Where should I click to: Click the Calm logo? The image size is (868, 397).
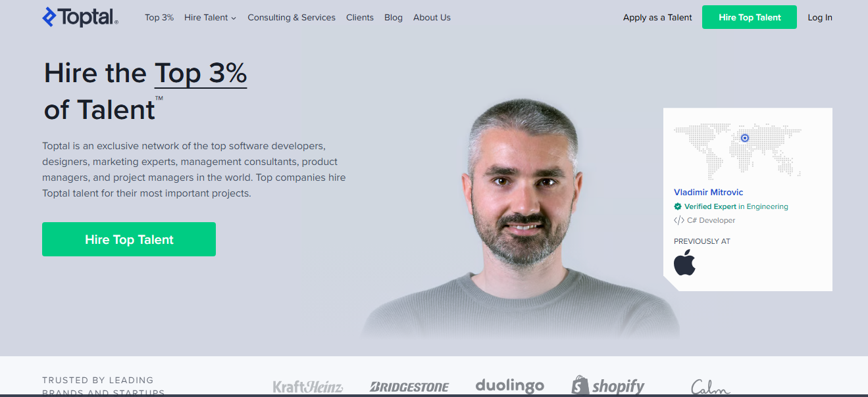tap(711, 386)
